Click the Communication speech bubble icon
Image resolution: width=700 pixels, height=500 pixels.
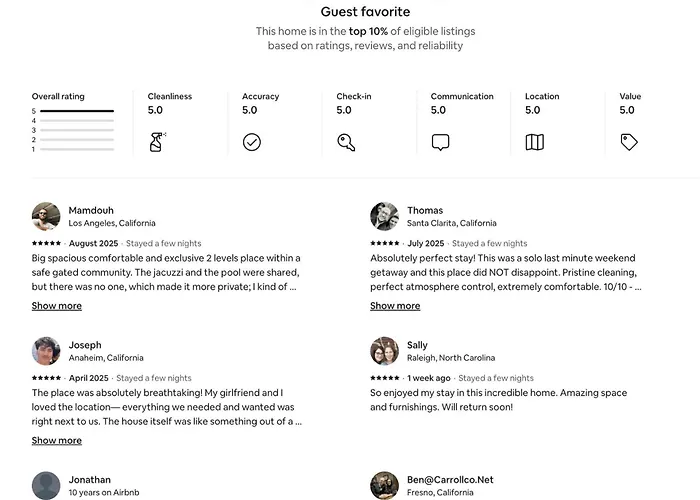pos(440,142)
